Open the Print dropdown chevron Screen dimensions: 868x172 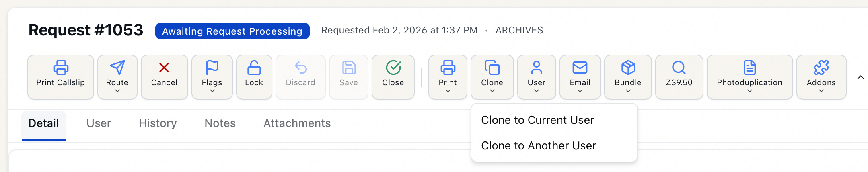[448, 91]
